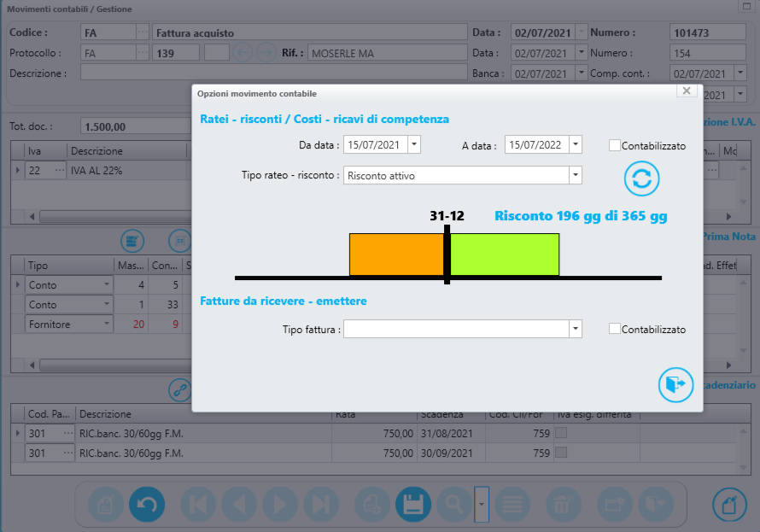Select the IVA AL 22% cell
The width and height of the screenshot is (760, 532).
tap(127, 171)
